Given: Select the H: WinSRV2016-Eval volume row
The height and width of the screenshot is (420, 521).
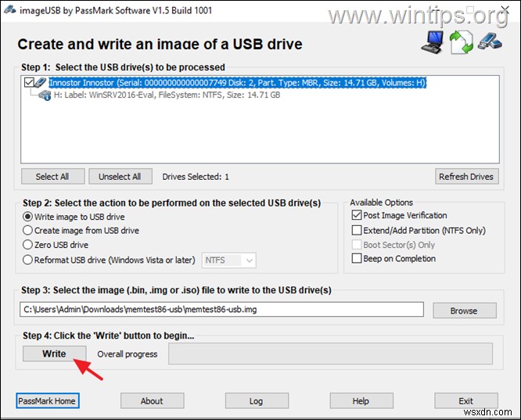Looking at the screenshot, I should (167, 95).
